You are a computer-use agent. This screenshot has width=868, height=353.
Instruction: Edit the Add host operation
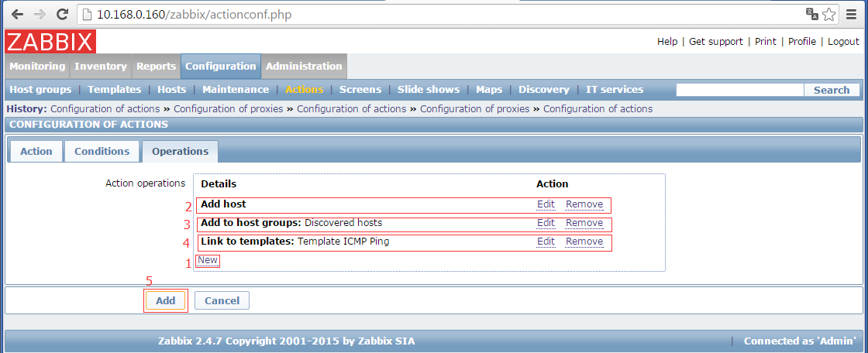click(x=546, y=204)
